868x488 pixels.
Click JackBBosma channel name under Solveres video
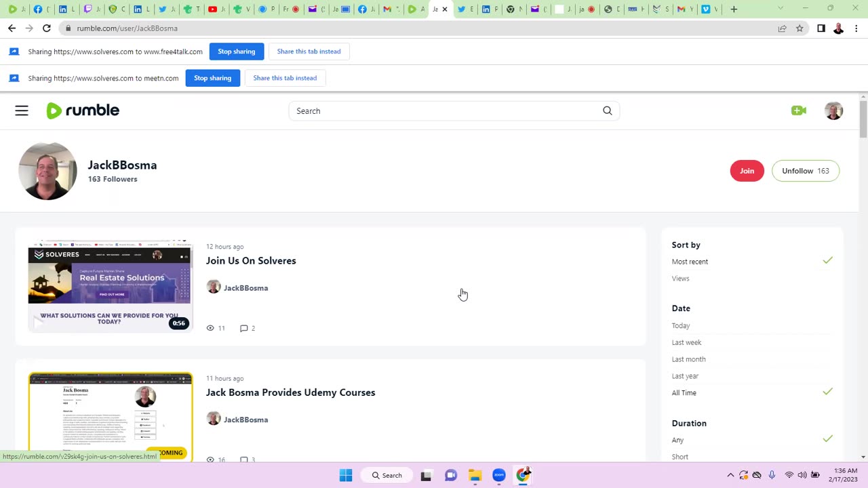(x=245, y=288)
